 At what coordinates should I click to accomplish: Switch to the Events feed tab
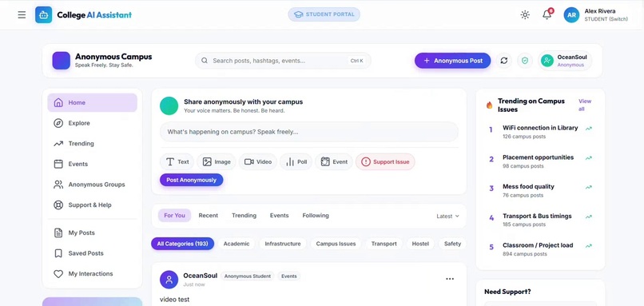pyautogui.click(x=280, y=215)
